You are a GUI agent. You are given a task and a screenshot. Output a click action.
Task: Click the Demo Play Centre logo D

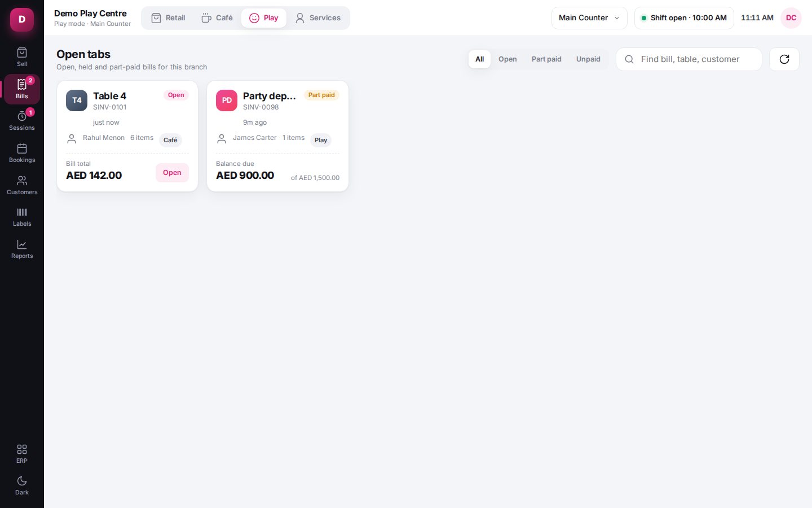[x=22, y=19]
